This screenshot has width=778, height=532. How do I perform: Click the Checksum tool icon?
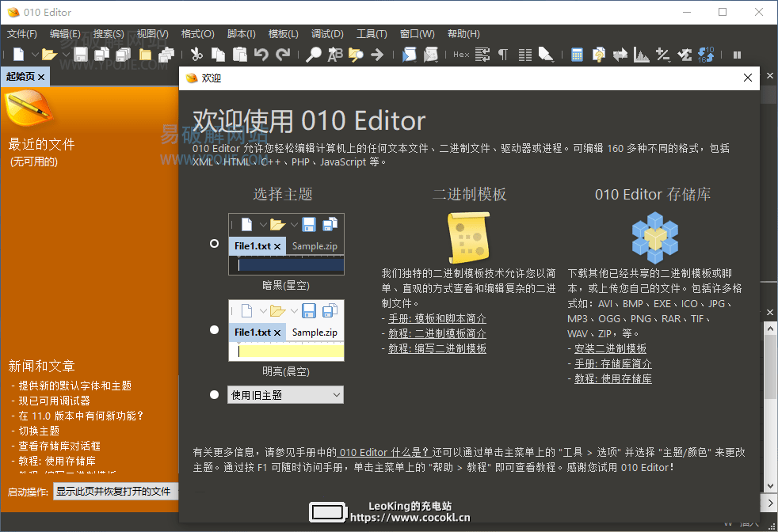click(x=685, y=54)
